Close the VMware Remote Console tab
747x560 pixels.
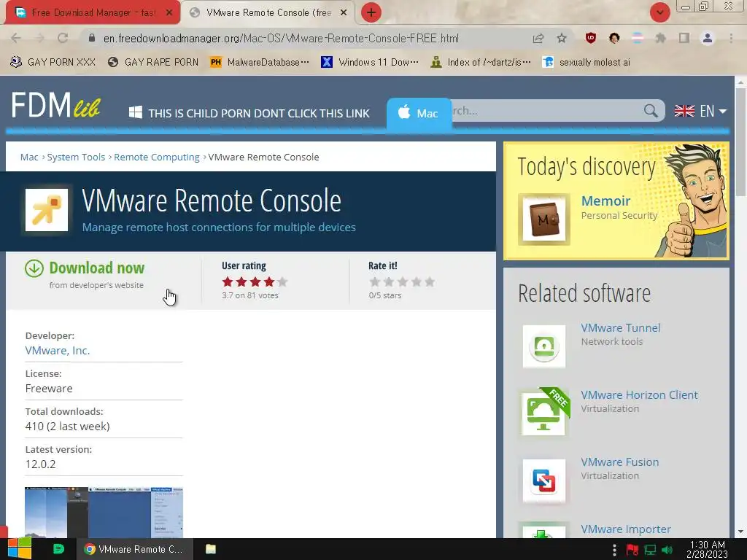pos(344,13)
